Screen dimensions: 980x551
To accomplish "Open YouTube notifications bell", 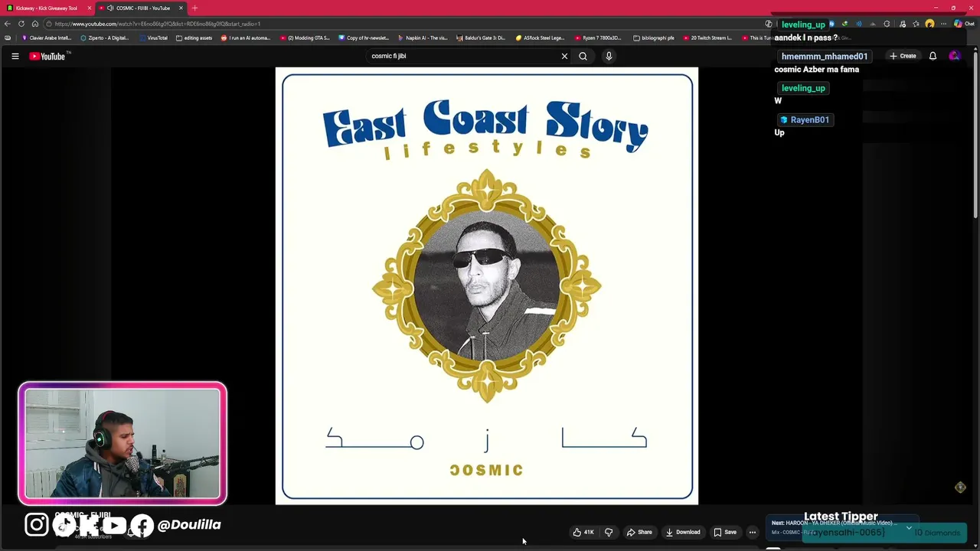I will pyautogui.click(x=933, y=56).
